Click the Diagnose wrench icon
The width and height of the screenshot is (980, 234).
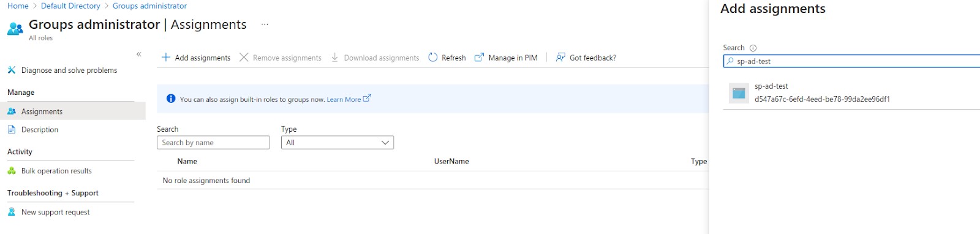click(x=12, y=70)
